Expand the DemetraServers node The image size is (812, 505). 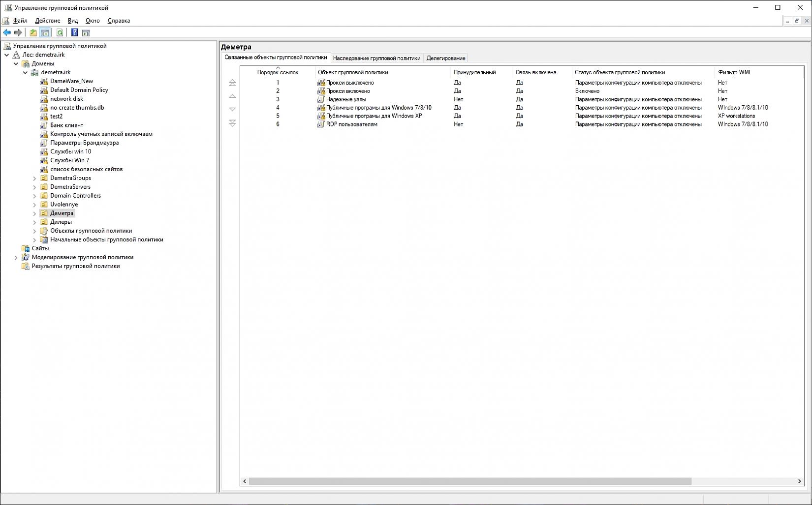(34, 187)
